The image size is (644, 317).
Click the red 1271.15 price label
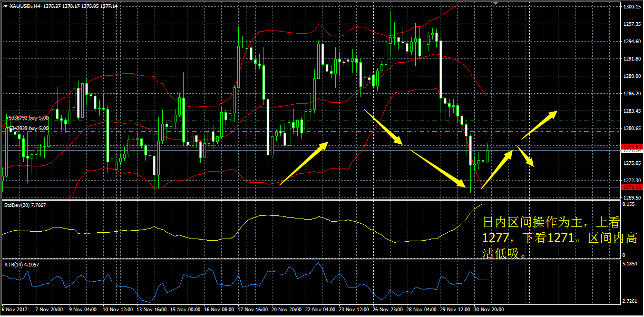point(631,187)
